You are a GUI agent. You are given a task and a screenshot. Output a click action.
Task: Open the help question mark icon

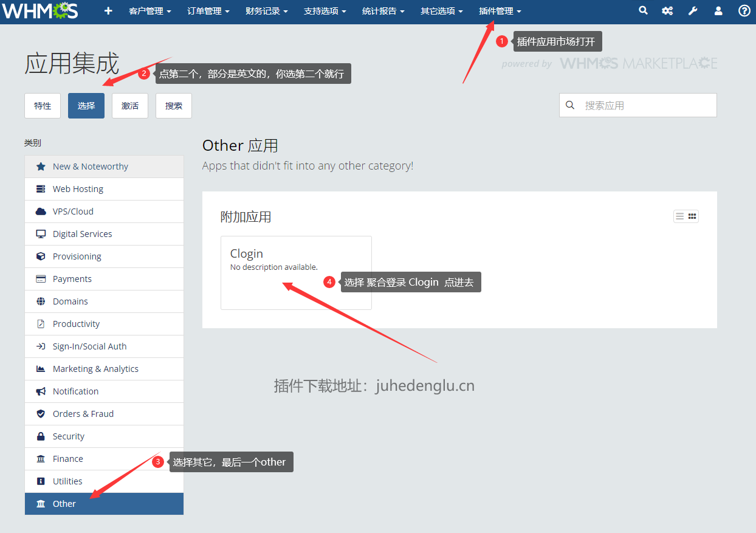pyautogui.click(x=744, y=11)
